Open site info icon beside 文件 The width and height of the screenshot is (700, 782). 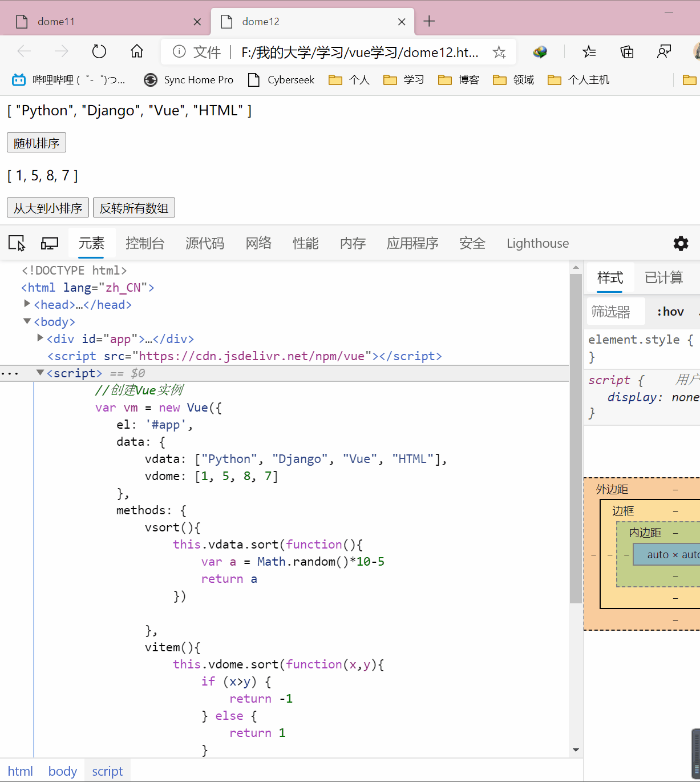tap(179, 52)
